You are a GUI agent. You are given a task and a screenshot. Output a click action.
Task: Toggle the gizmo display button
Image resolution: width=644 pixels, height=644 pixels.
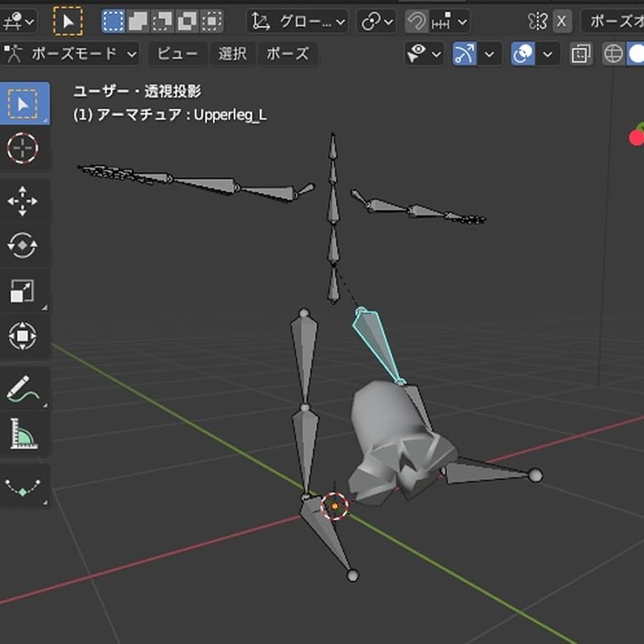pos(464,54)
